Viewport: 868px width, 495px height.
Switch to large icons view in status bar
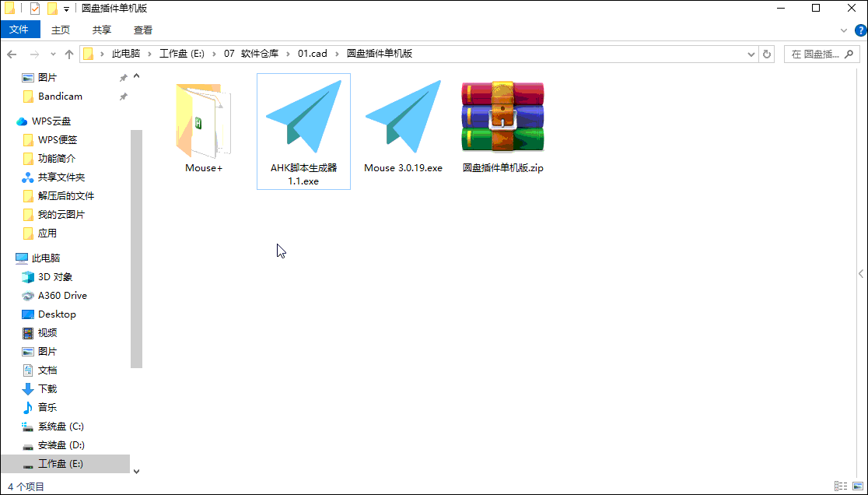(856, 486)
